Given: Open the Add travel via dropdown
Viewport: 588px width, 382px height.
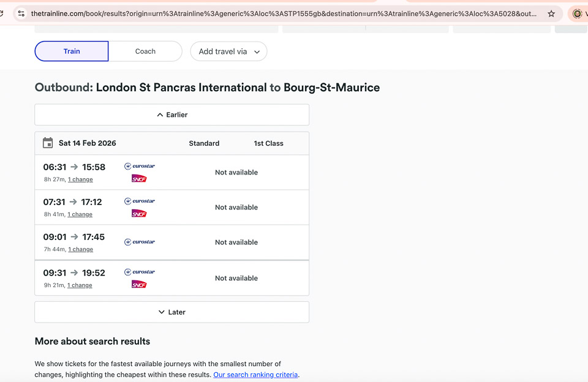Looking at the screenshot, I should [228, 51].
